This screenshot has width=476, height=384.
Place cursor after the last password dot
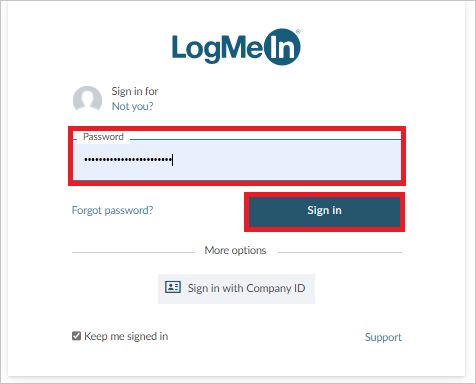pos(172,160)
